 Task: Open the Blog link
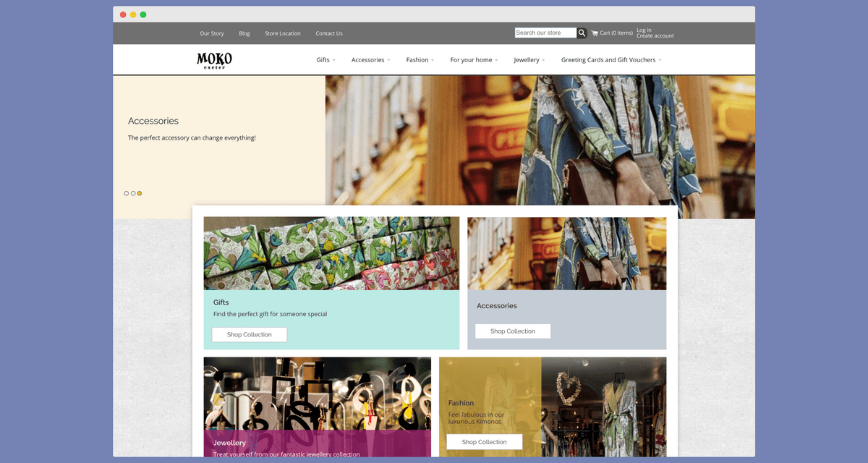coord(244,33)
